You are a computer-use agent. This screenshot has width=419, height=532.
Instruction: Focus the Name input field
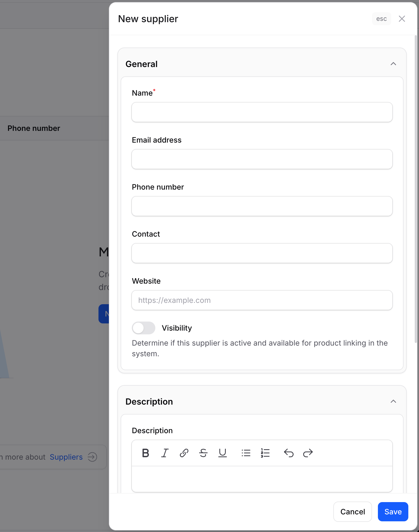coord(262,112)
